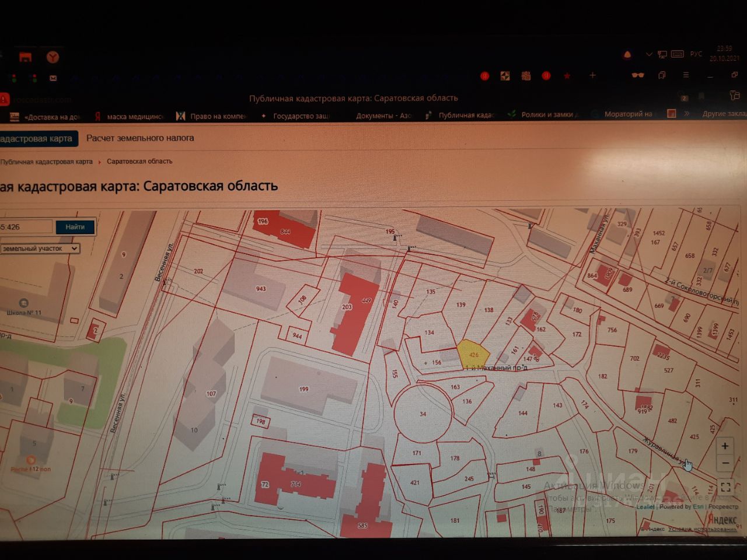Open the checkered pinned tab icon
Viewport: 747px width, 560px height.
505,76
